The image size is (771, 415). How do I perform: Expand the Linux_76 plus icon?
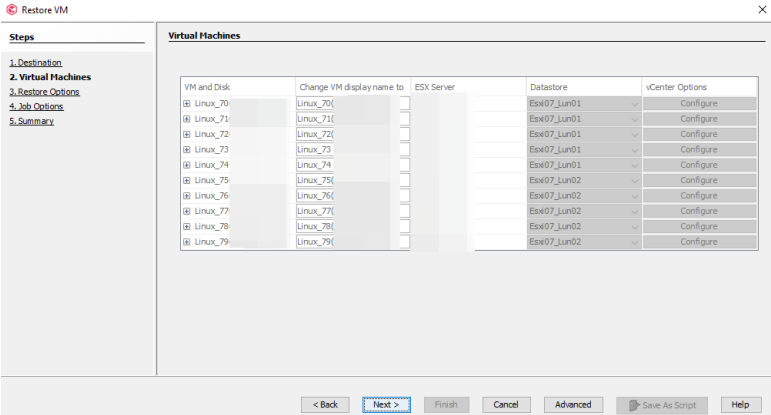point(187,195)
